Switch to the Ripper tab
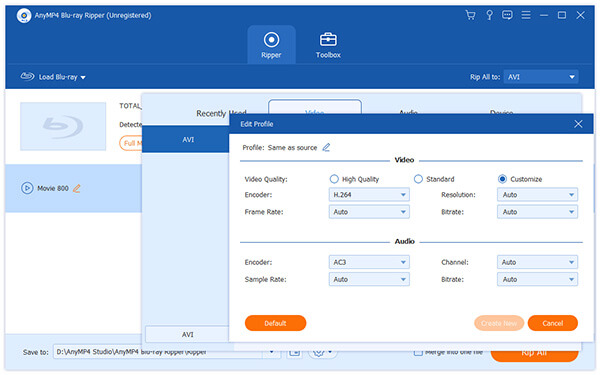 [271, 45]
